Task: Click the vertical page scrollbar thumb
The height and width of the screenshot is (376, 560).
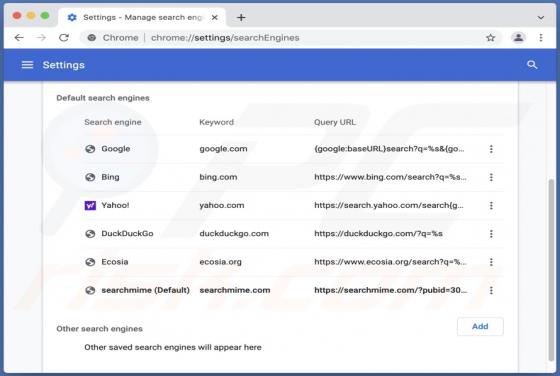Action: click(552, 270)
